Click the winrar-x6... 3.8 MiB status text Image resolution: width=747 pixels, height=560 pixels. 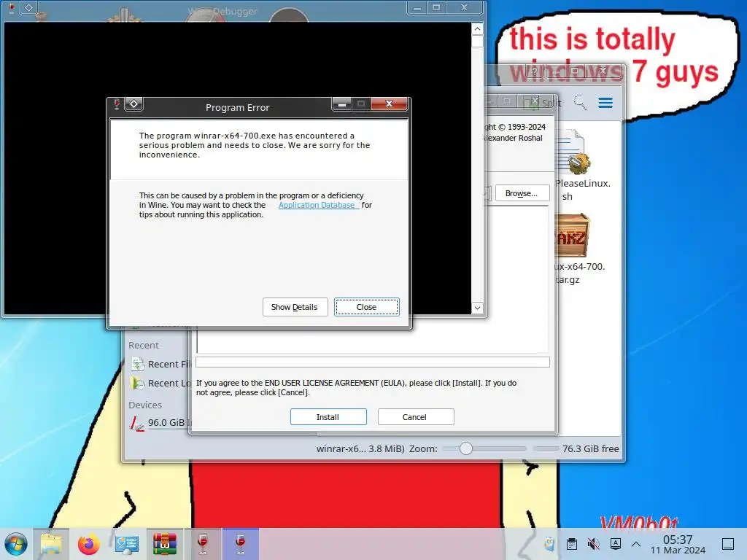pos(360,448)
